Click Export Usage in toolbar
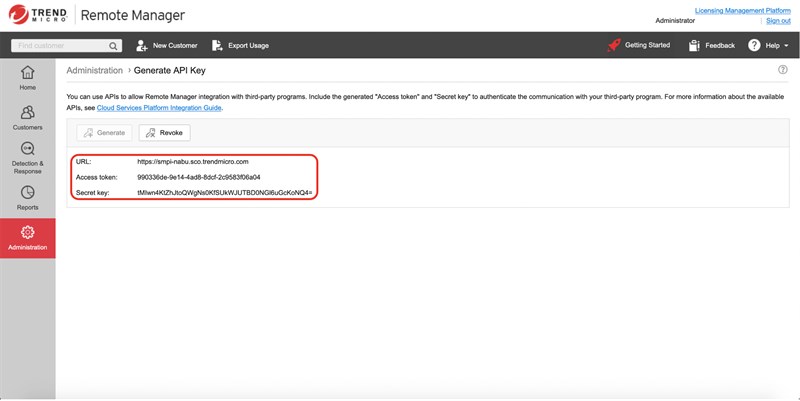Image resolution: width=800 pixels, height=401 pixels. point(240,45)
